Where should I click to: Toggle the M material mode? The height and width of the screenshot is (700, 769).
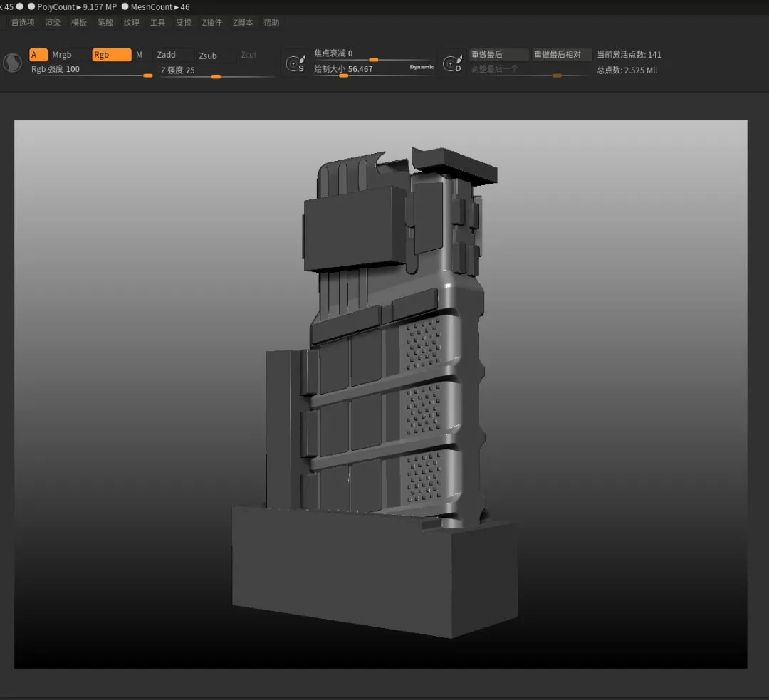(140, 55)
